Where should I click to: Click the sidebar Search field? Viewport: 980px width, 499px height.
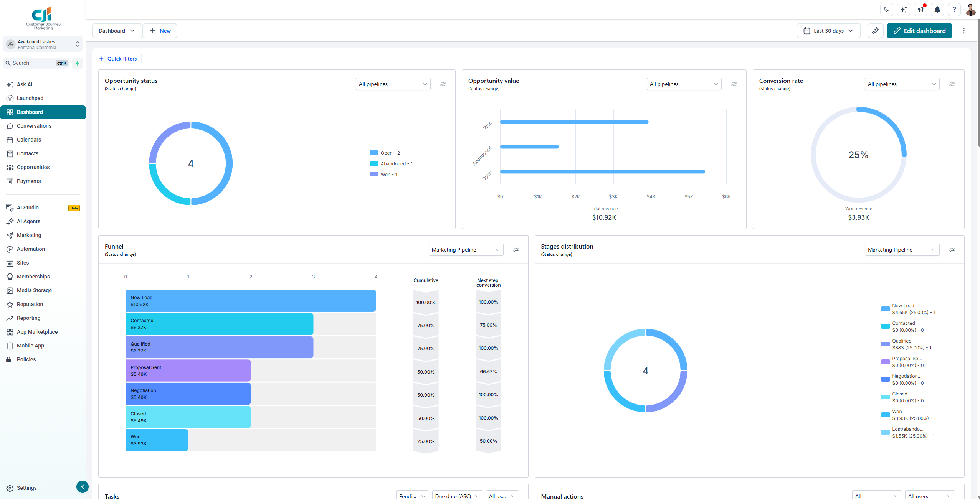(36, 63)
